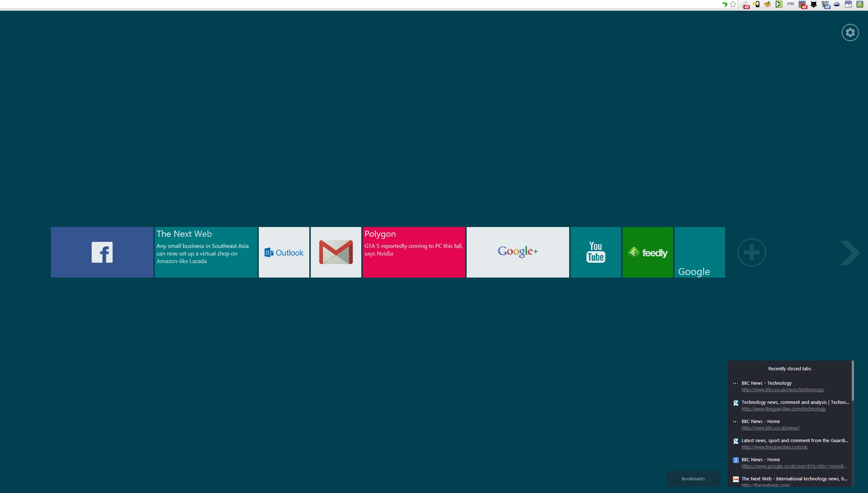Click the blue cloud extension icon
This screenshot has width=868, height=493.
(x=837, y=4)
